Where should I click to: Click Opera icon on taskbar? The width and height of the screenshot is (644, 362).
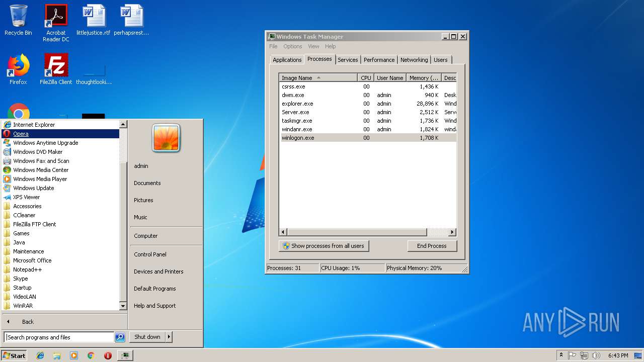coord(108,355)
